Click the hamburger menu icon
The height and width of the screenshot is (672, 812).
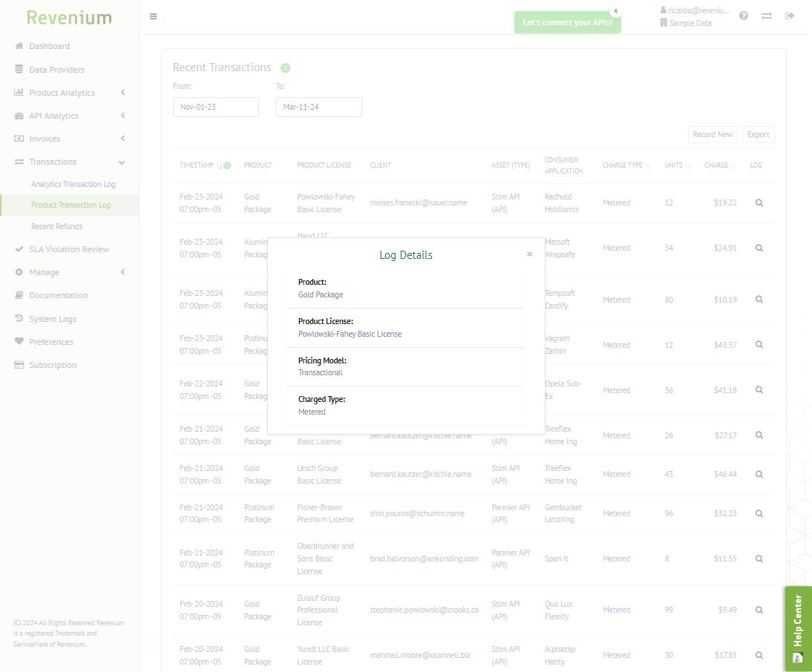[153, 16]
